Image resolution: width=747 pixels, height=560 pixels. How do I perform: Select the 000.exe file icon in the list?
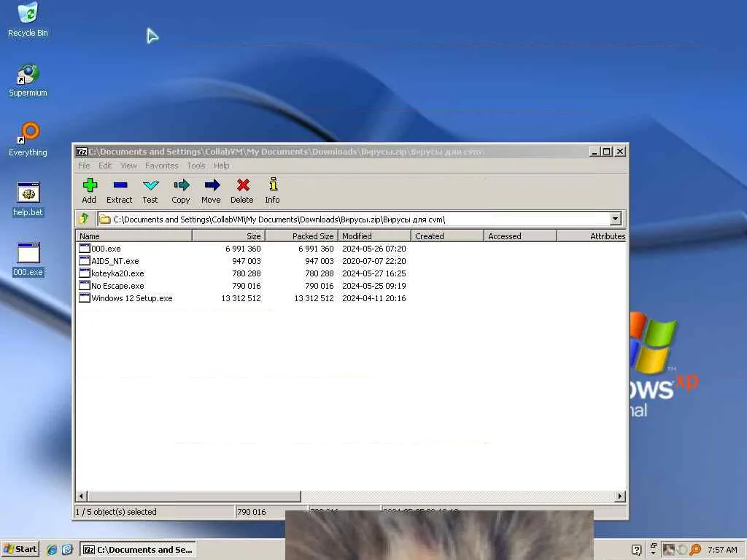pyautogui.click(x=85, y=248)
